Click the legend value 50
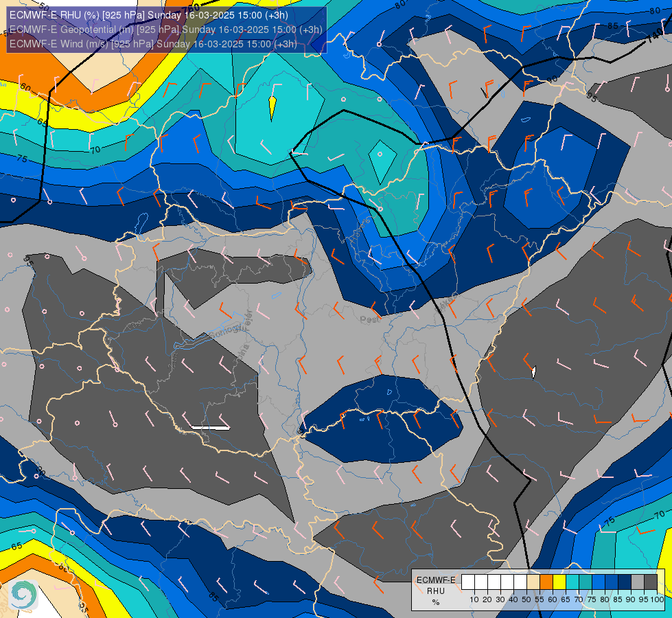Viewport: 672px width, 618px height. pyautogui.click(x=526, y=599)
